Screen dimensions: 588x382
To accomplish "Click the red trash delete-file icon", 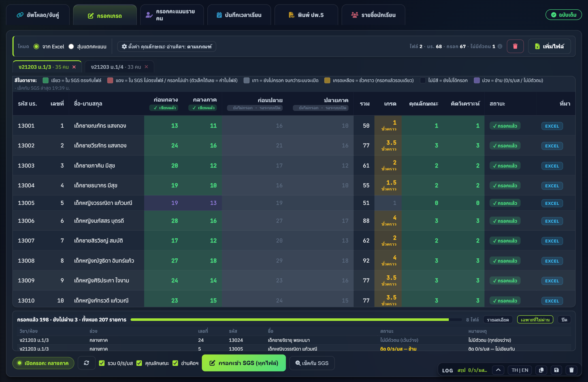I will click(515, 46).
